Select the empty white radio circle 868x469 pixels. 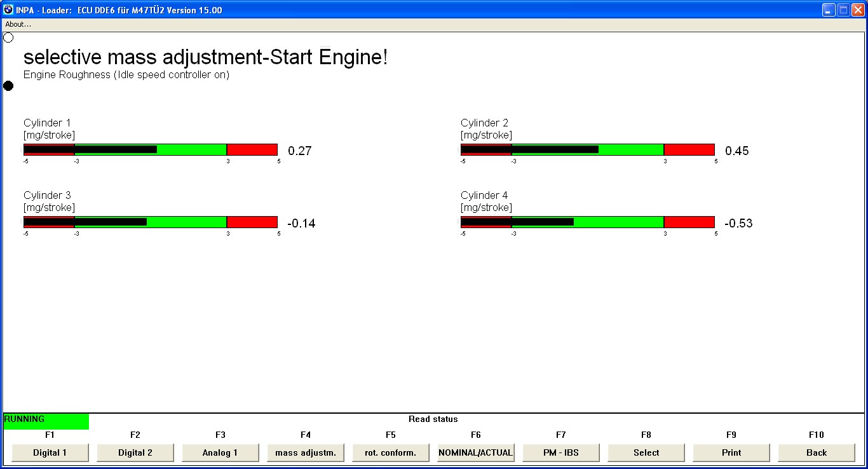[8, 37]
